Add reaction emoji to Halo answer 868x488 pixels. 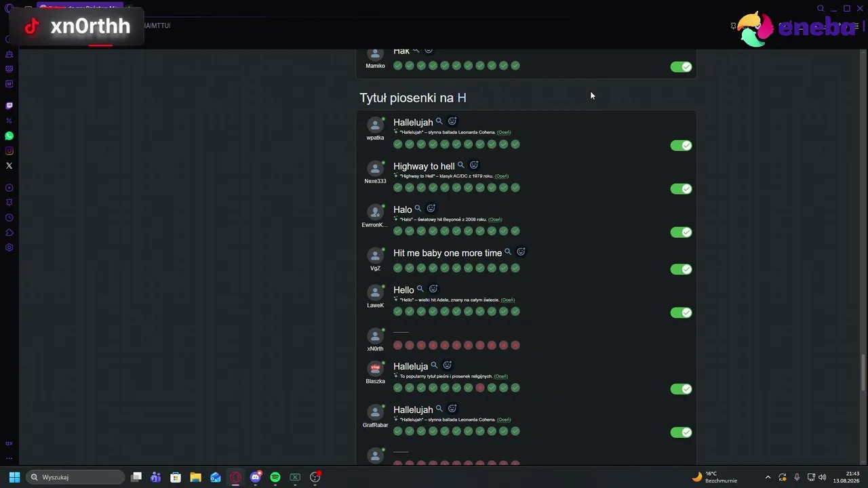pyautogui.click(x=431, y=208)
